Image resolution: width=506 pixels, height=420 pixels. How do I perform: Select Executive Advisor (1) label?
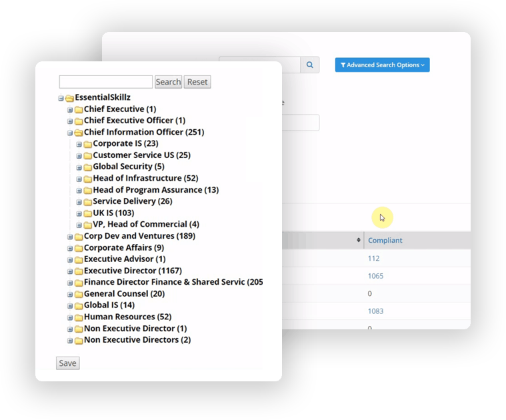coord(125,259)
